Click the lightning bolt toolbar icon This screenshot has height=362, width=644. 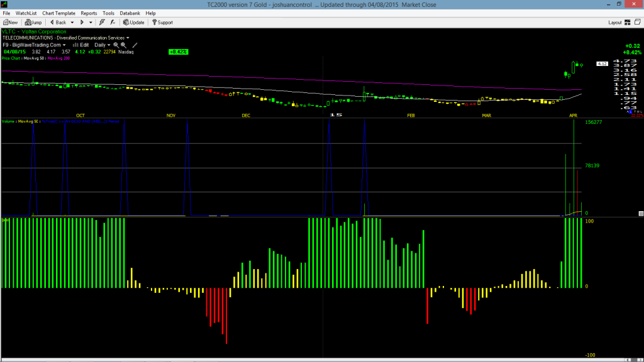tap(102, 22)
